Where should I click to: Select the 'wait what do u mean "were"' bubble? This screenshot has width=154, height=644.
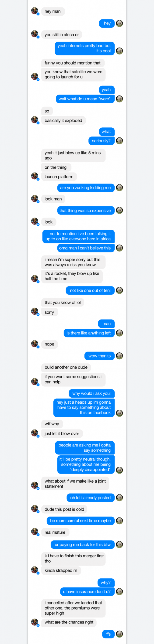85,99
